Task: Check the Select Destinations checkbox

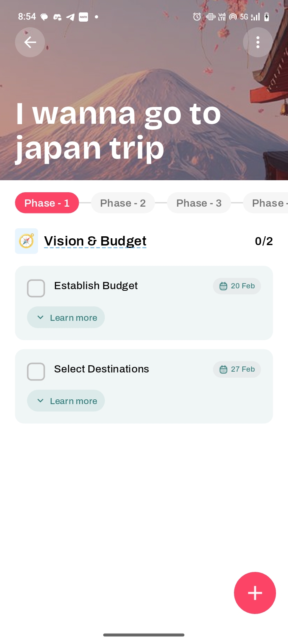Action: pos(36,372)
